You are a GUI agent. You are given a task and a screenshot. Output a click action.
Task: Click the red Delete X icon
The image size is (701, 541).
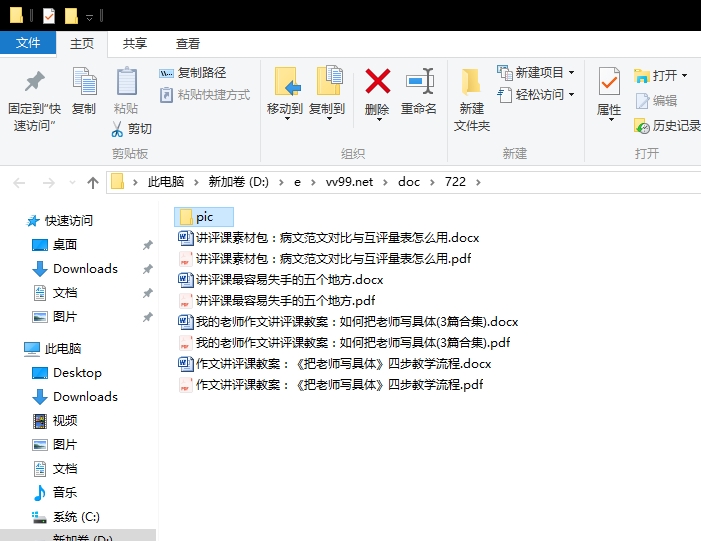(377, 81)
